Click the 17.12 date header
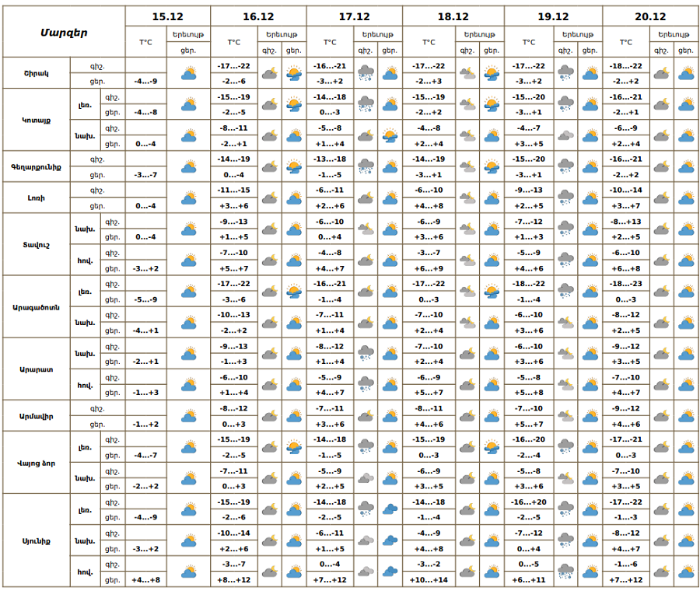This screenshot has width=700, height=591. (354, 16)
